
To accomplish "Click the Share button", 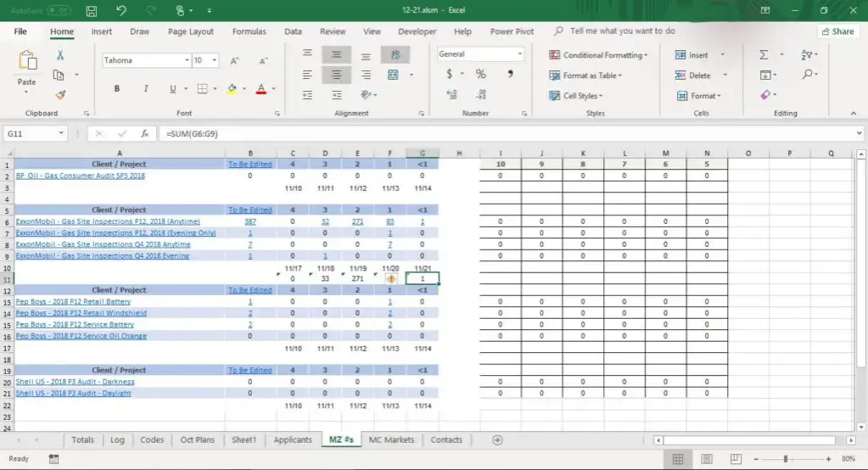I will point(837,31).
